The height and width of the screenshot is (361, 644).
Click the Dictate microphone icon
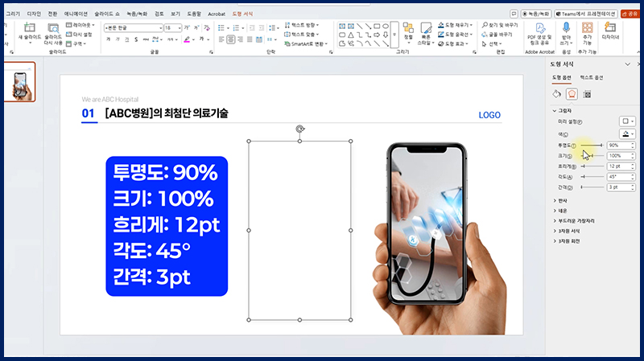click(566, 27)
